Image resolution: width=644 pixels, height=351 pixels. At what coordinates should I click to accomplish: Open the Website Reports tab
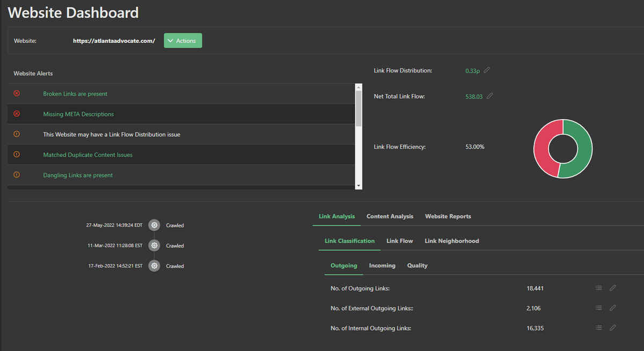tap(448, 216)
